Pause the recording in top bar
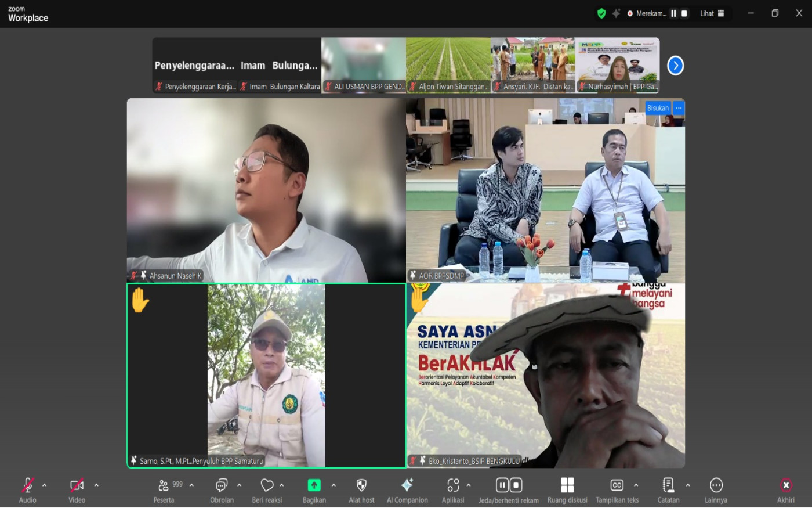The height and width of the screenshot is (508, 812). tap(673, 13)
